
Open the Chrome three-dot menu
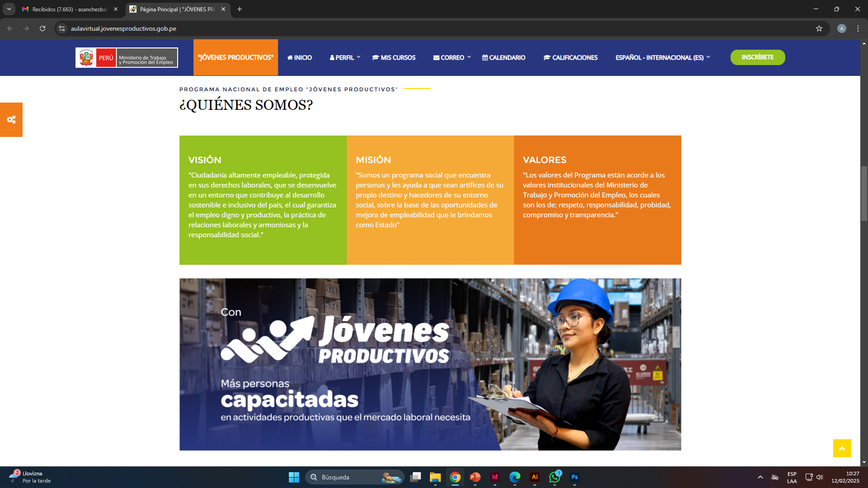coord(858,28)
